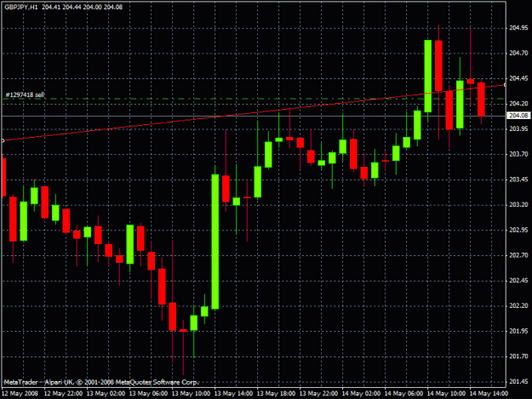Click the '13 May 18:00' time label
Viewport: 532px width, 399px height.
coord(276,394)
